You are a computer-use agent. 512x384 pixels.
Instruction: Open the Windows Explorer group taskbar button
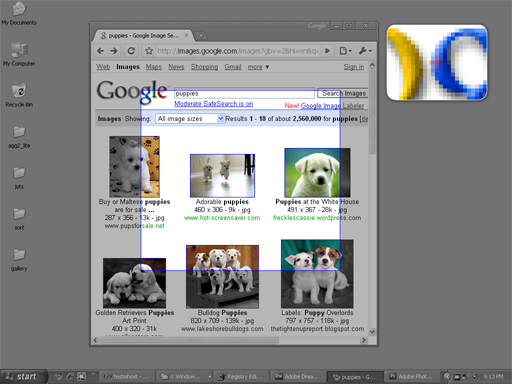(x=184, y=377)
